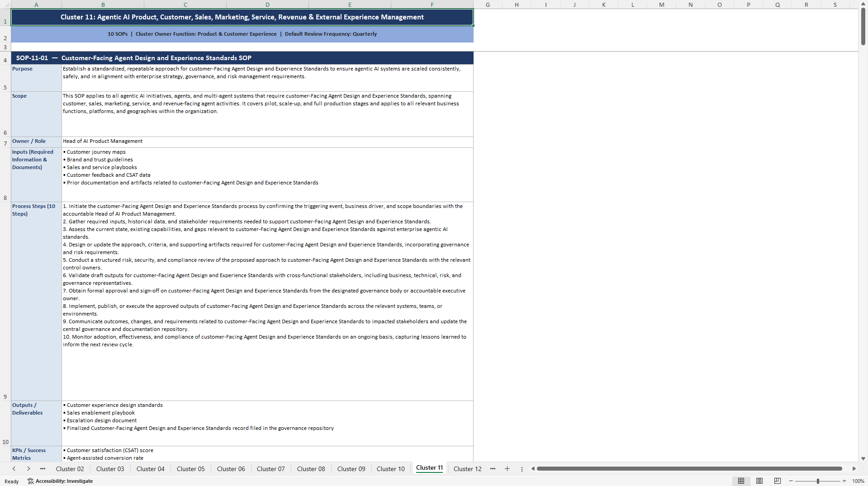Select row 1 header
Screen dimensions: 868x486
point(5,17)
